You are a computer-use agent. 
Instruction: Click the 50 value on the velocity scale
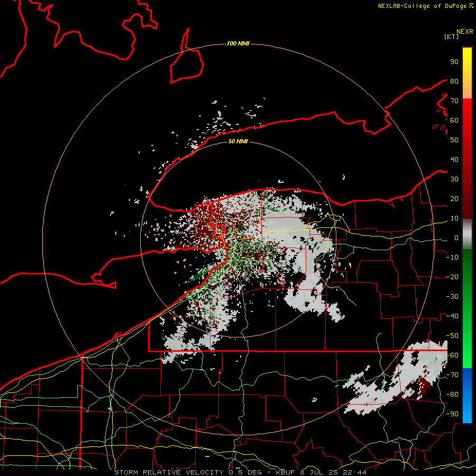click(x=454, y=140)
